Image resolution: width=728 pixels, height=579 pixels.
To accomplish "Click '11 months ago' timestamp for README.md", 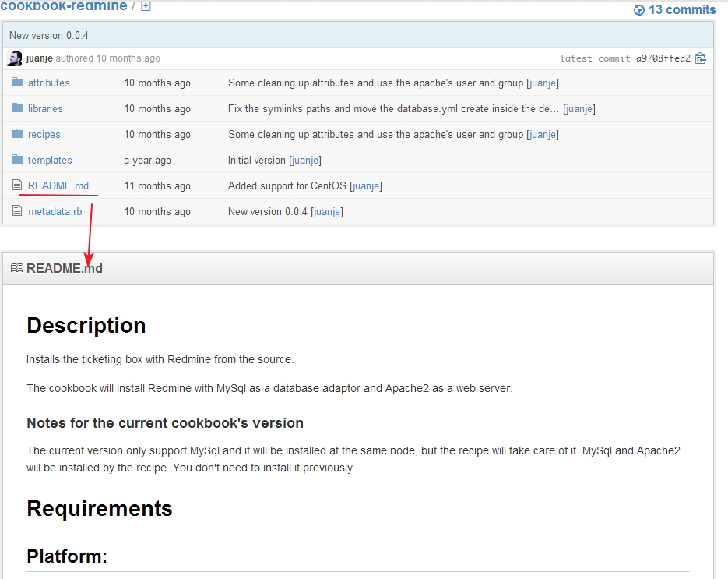I will tap(157, 186).
